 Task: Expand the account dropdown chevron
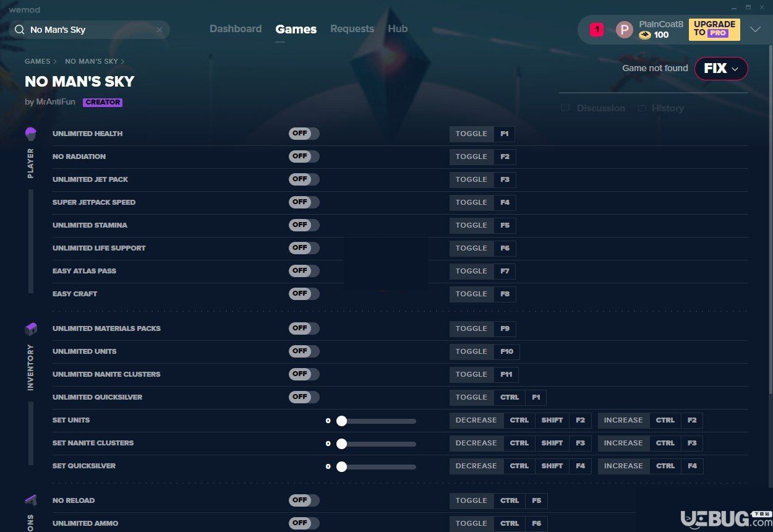(755, 30)
